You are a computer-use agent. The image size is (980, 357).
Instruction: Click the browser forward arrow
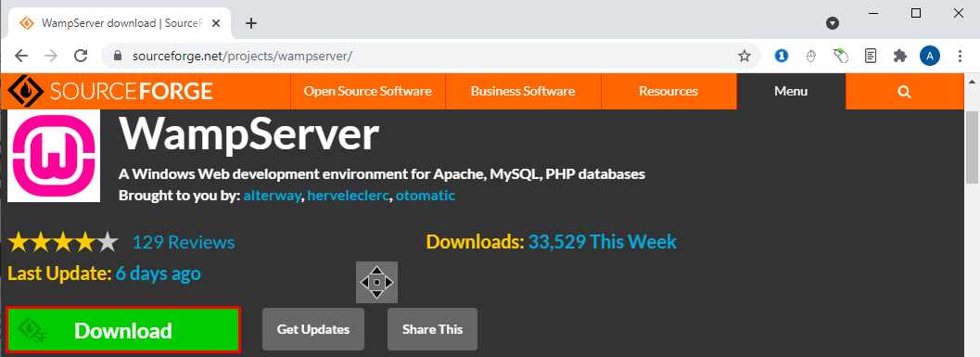(51, 56)
